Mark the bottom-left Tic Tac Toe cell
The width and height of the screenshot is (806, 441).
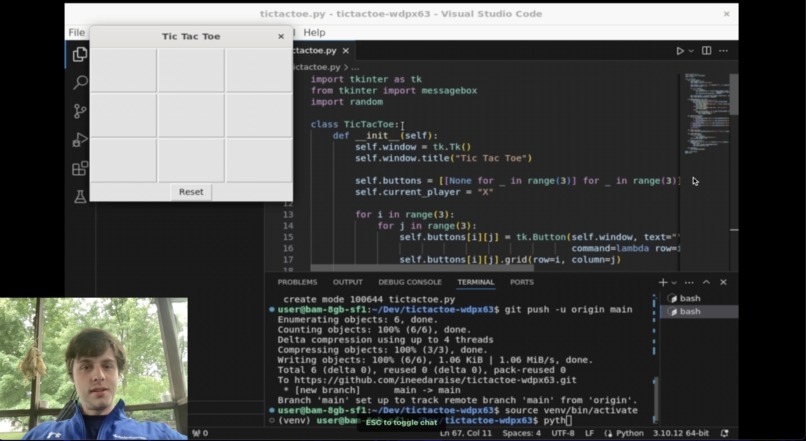tap(123, 160)
